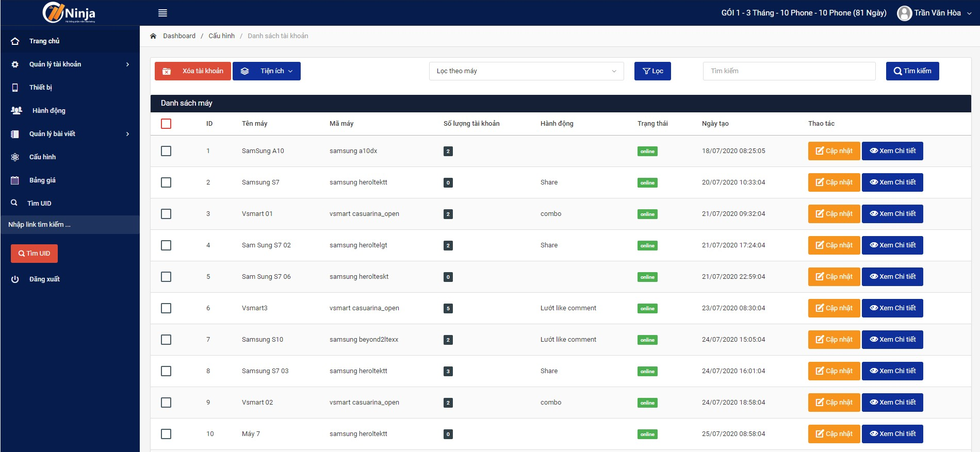Image resolution: width=980 pixels, height=452 pixels.
Task: Click the account count badge for Sam Sung S7 06
Action: pyautogui.click(x=448, y=277)
